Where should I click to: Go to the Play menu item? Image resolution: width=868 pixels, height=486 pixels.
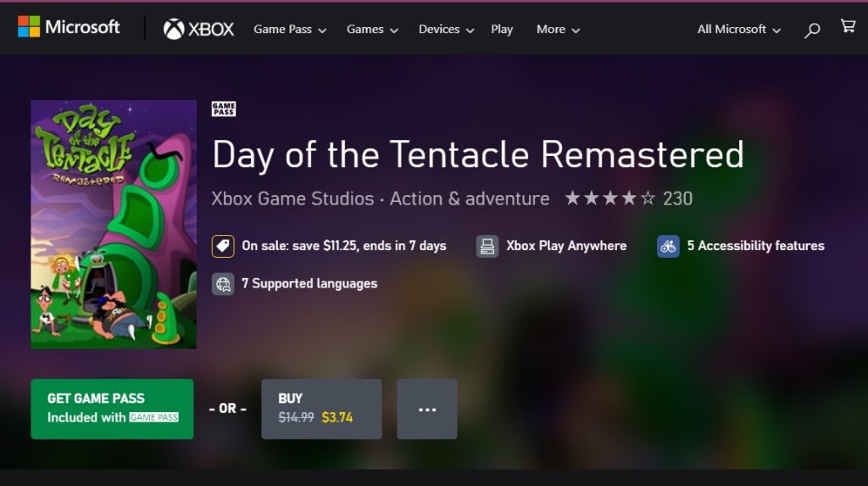click(502, 29)
